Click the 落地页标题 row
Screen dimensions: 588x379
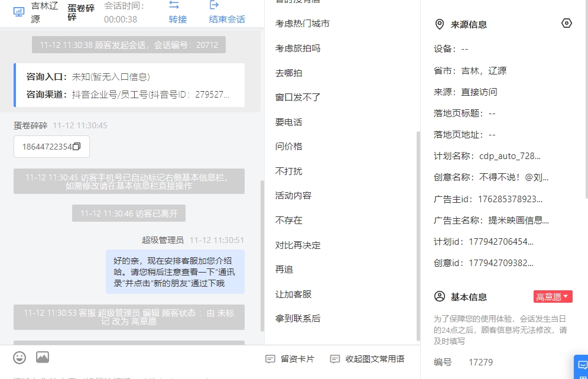pyautogui.click(x=464, y=114)
